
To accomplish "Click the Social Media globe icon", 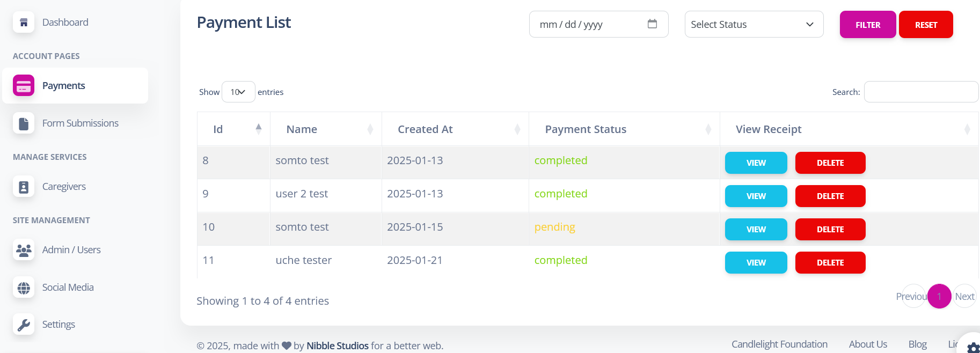I will 24,288.
